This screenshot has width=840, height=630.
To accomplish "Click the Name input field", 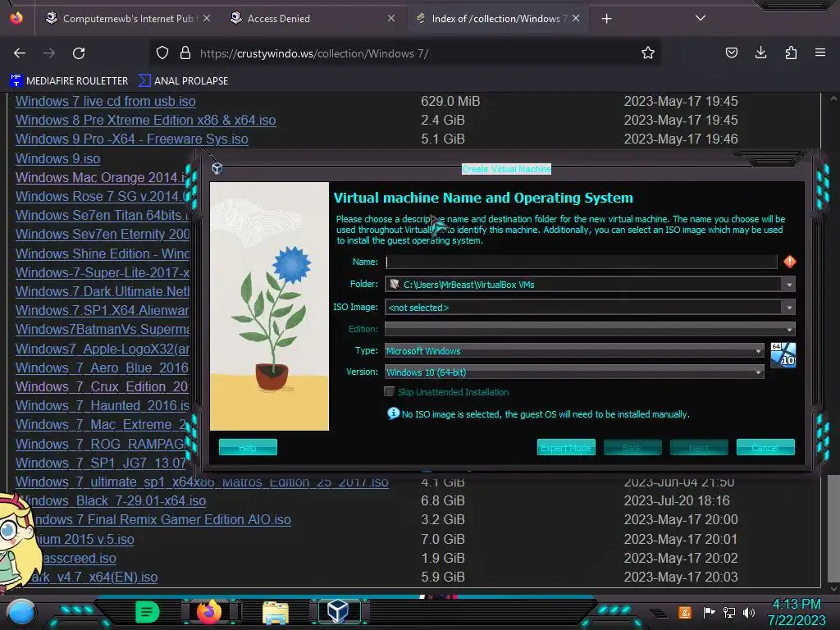I will pos(581,262).
